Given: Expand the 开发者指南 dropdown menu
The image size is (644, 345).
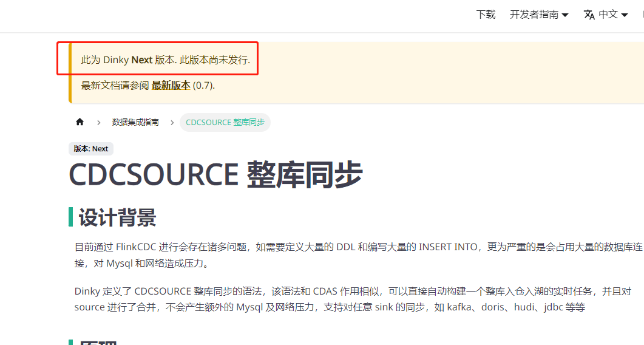Looking at the screenshot, I should click(x=539, y=15).
